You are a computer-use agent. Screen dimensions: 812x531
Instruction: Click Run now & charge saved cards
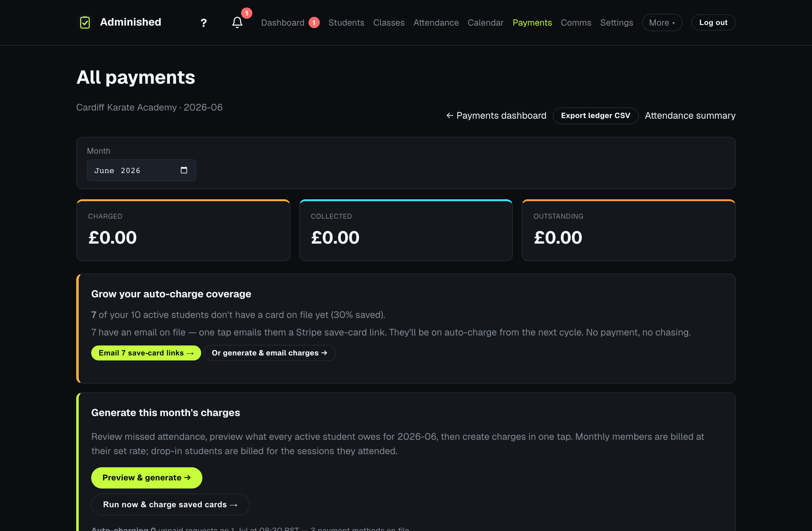170,504
